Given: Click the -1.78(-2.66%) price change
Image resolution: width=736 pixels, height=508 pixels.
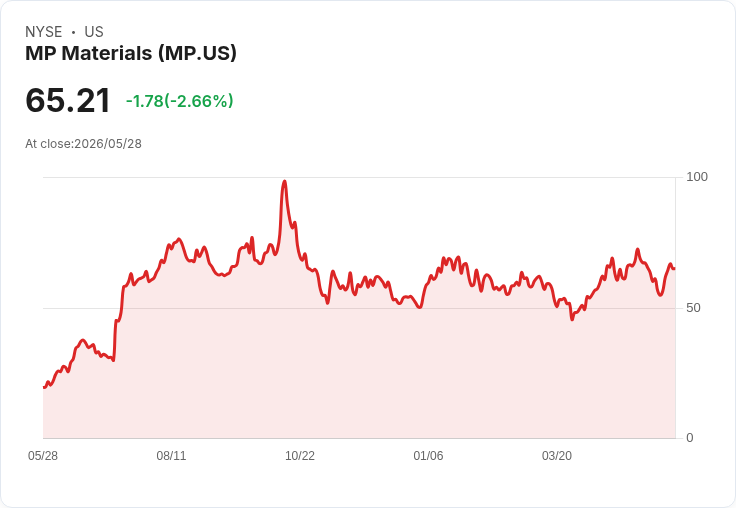Looking at the screenshot, I should click(x=179, y=101).
